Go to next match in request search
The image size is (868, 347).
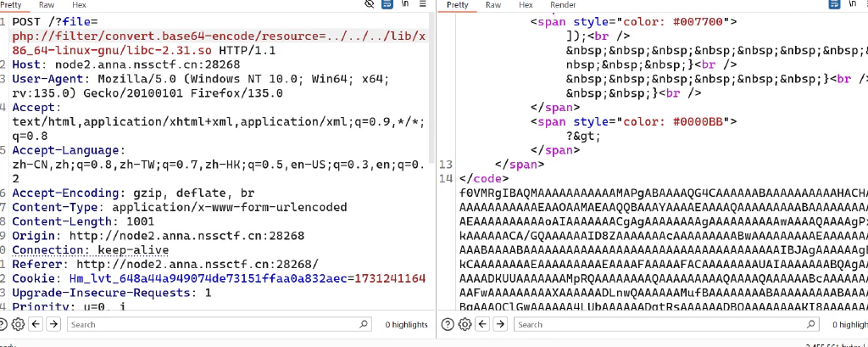(53, 324)
